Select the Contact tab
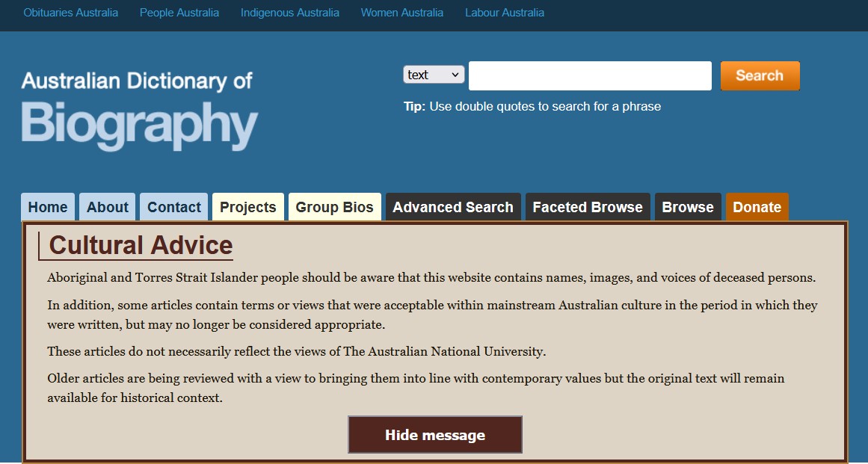Image resolution: width=868 pixels, height=464 pixels. click(x=174, y=207)
